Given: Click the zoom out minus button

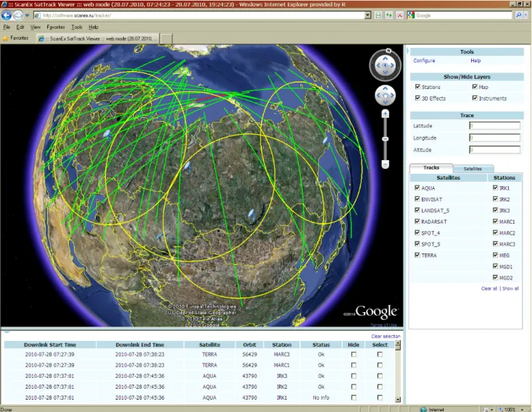Looking at the screenshot, I should pos(385,164).
